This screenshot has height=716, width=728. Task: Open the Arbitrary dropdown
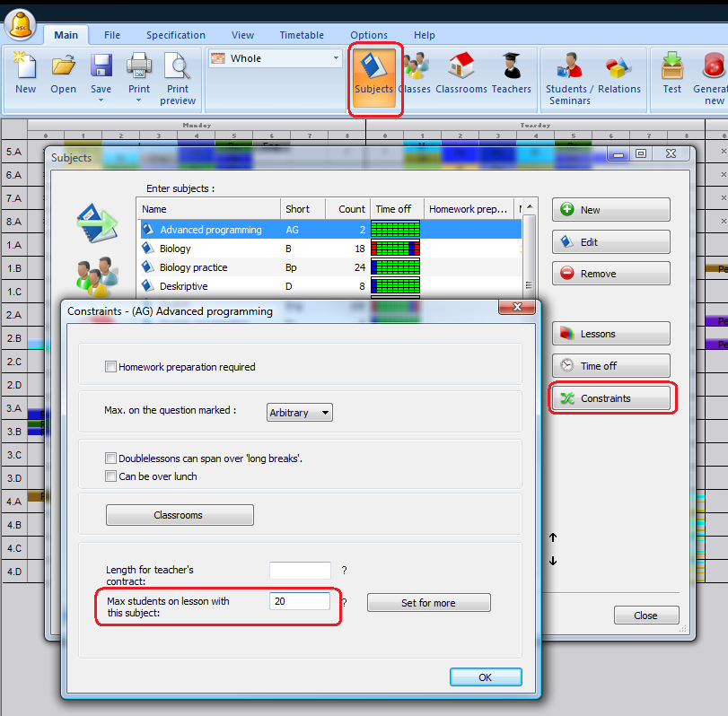[300, 413]
